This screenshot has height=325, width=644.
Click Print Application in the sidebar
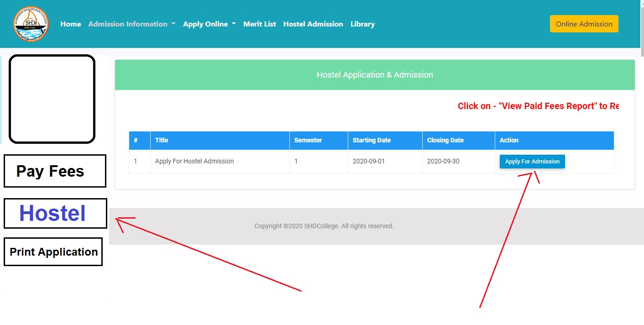point(53,252)
